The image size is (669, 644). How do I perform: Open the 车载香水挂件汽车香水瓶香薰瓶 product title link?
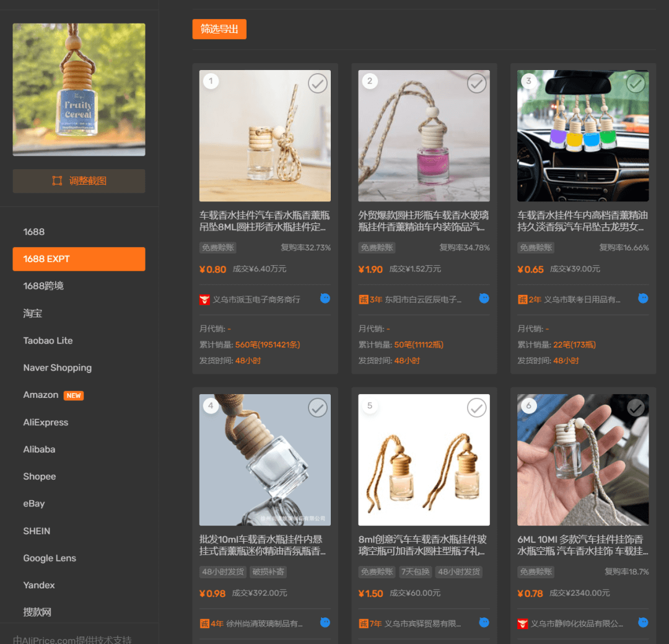coord(265,221)
